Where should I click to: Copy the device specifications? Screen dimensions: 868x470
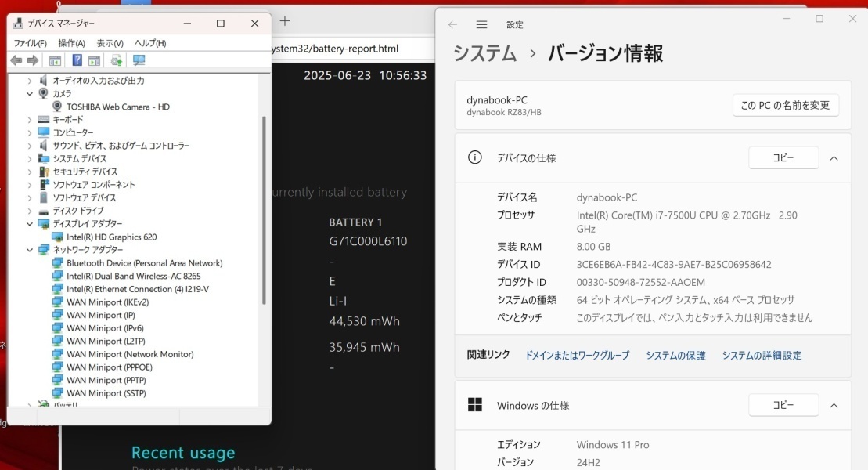tap(783, 158)
